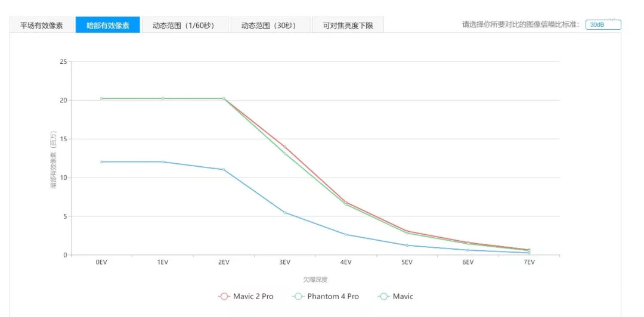Open the 动态范围（1/60秒）tab
644x317 pixels.
point(182,25)
